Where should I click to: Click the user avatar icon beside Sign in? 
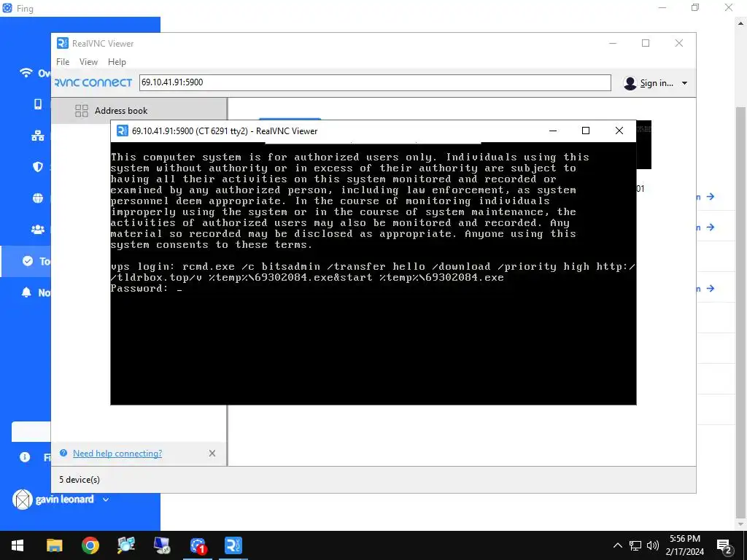[630, 83]
